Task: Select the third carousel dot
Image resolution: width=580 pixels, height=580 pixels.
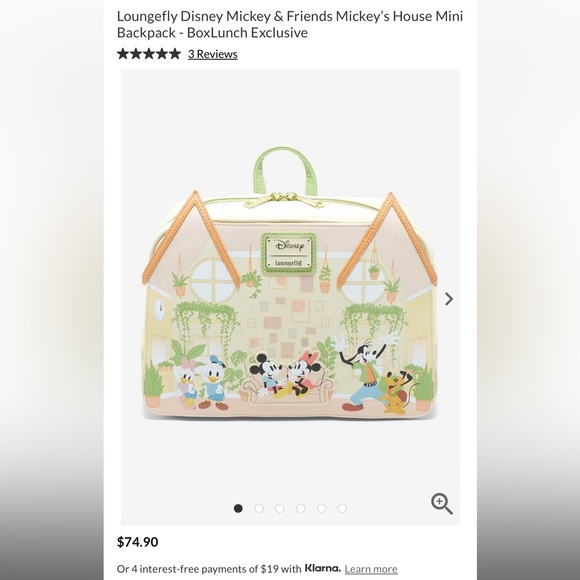Action: (x=280, y=508)
